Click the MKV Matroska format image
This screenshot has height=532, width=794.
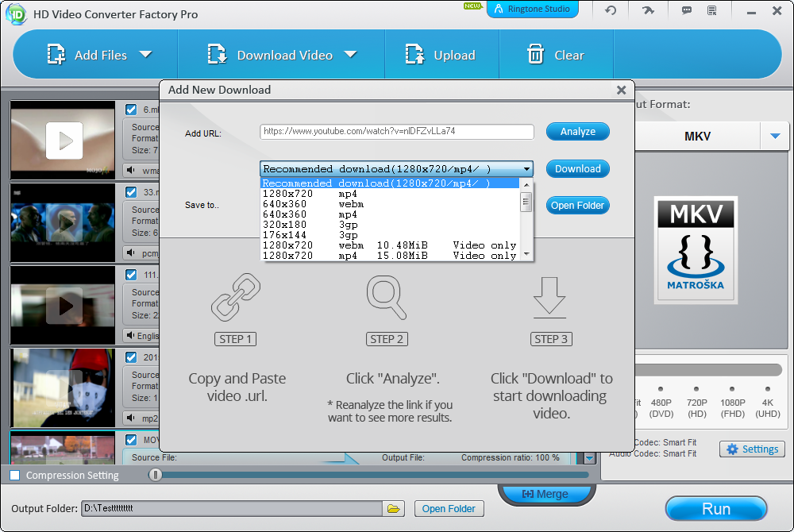(696, 250)
